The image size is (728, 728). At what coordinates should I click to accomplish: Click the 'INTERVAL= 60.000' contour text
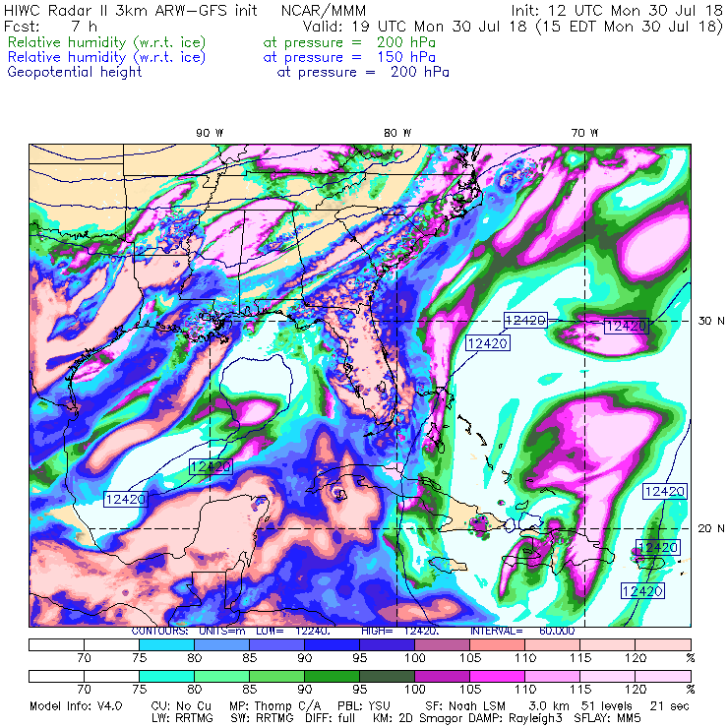pyautogui.click(x=522, y=632)
